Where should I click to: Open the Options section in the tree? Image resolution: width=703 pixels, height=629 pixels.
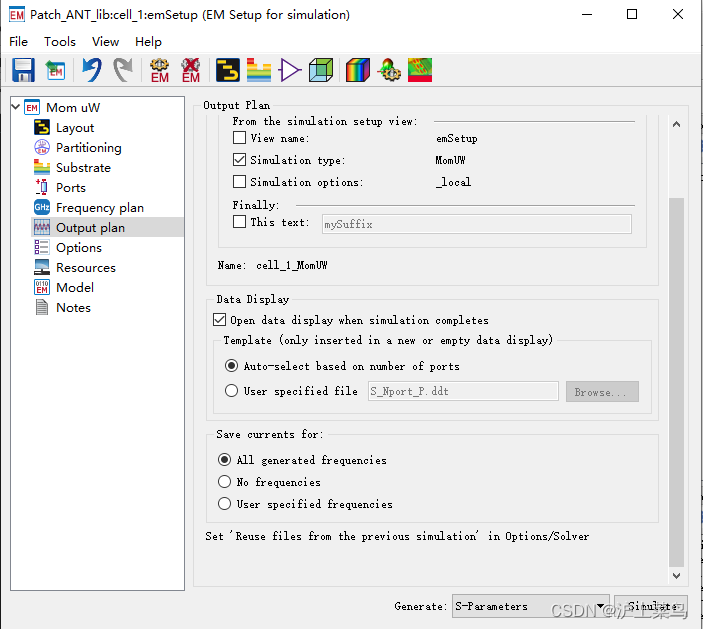[79, 247]
